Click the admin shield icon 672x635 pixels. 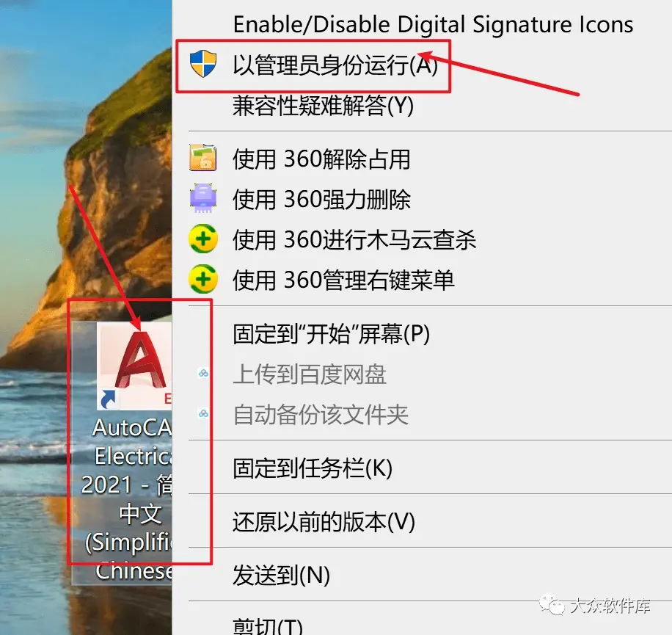pos(203,63)
